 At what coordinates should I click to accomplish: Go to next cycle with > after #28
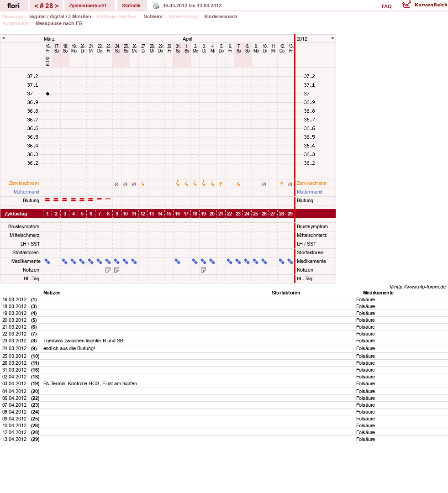click(x=57, y=5)
